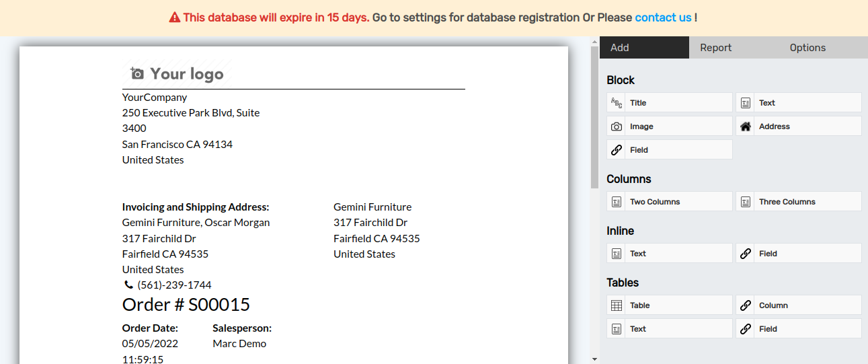Click the Columns section heading

tap(629, 179)
